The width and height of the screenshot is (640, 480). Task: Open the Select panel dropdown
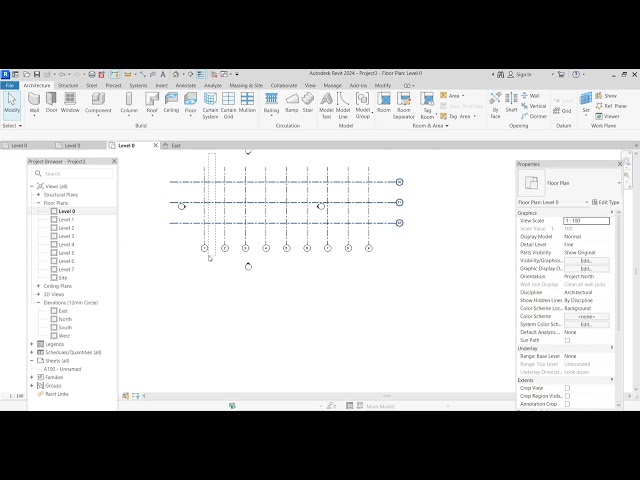click(12, 126)
